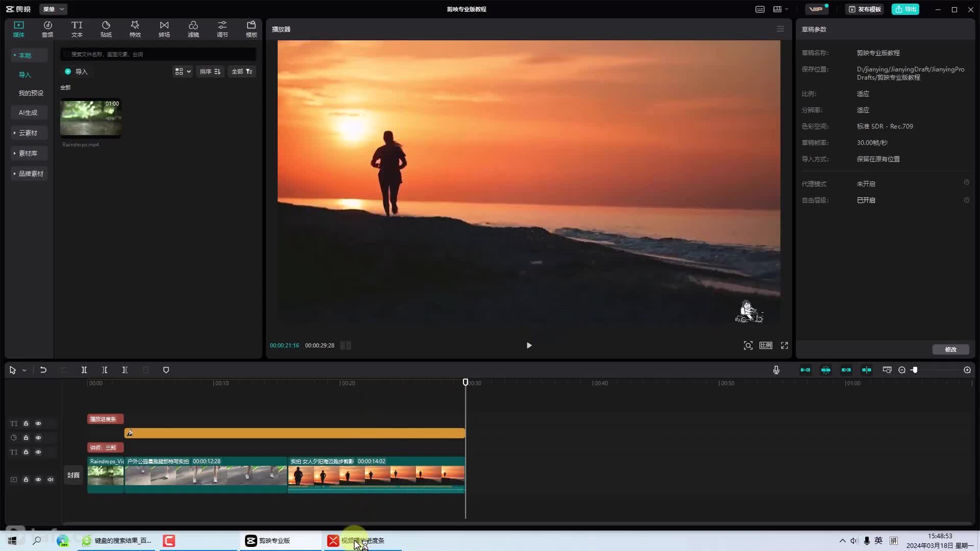Image resolution: width=980 pixels, height=551 pixels.
Task: Click the VIP badge button
Action: click(x=816, y=9)
